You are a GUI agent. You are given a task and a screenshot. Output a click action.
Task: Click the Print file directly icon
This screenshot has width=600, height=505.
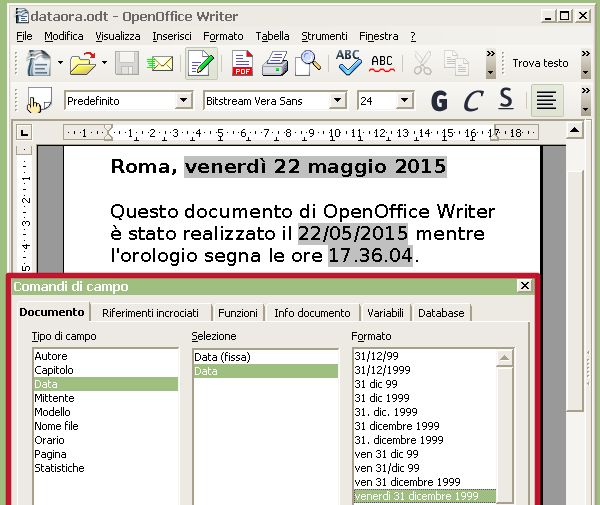pyautogui.click(x=275, y=64)
